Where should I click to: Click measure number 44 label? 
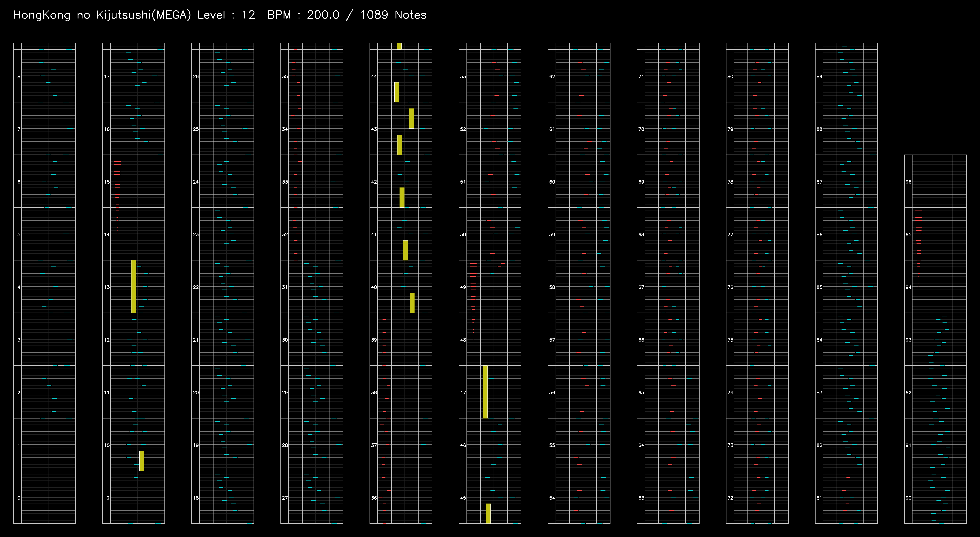374,76
